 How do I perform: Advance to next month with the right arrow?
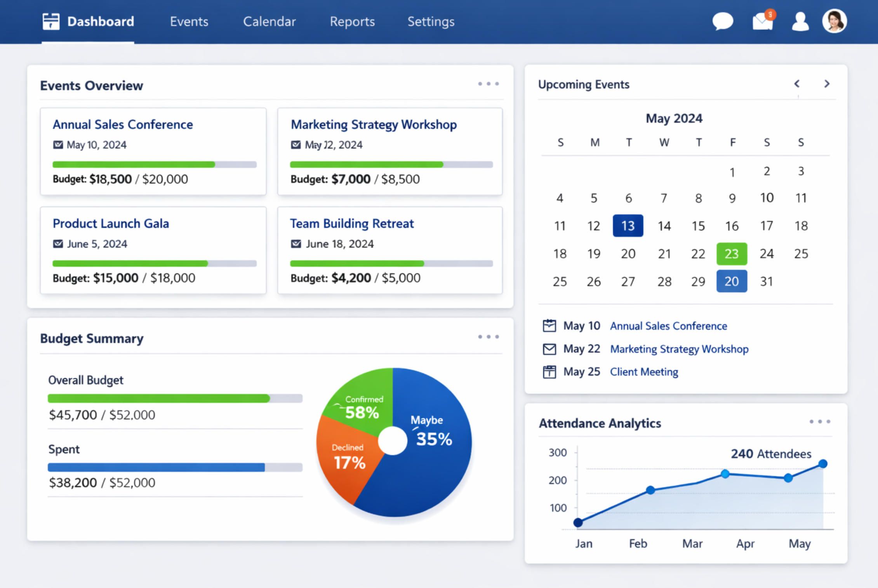827,84
